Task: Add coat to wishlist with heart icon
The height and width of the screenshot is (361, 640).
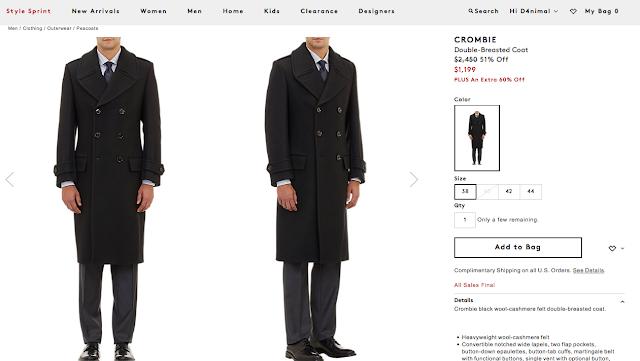Action: (612, 248)
